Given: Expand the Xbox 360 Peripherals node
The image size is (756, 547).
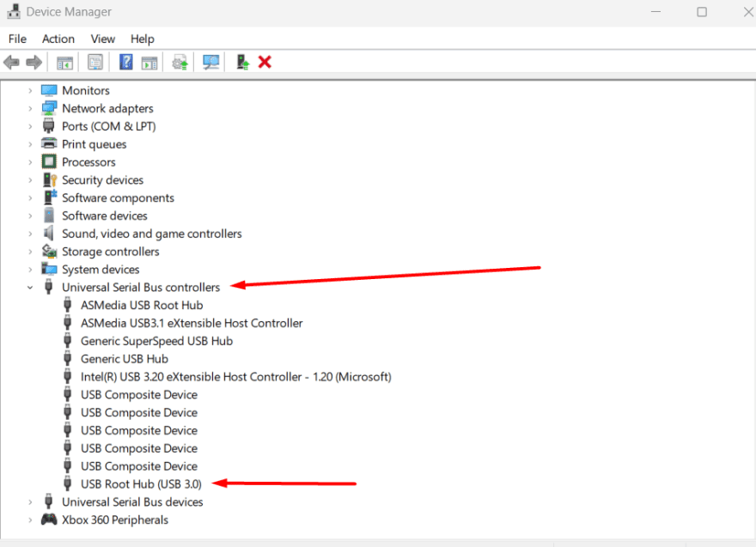Looking at the screenshot, I should tap(30, 520).
